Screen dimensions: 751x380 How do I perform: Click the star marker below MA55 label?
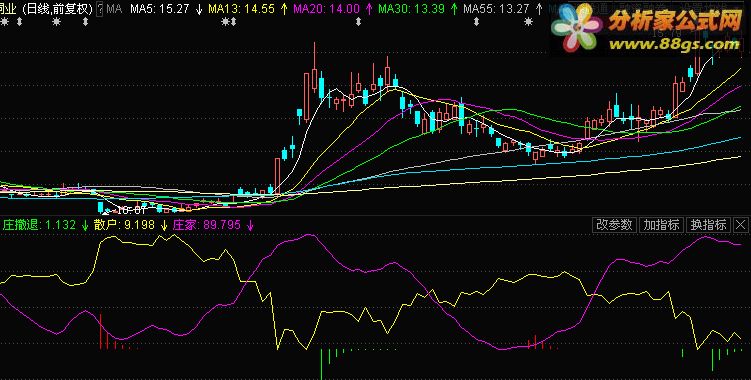coord(528,22)
